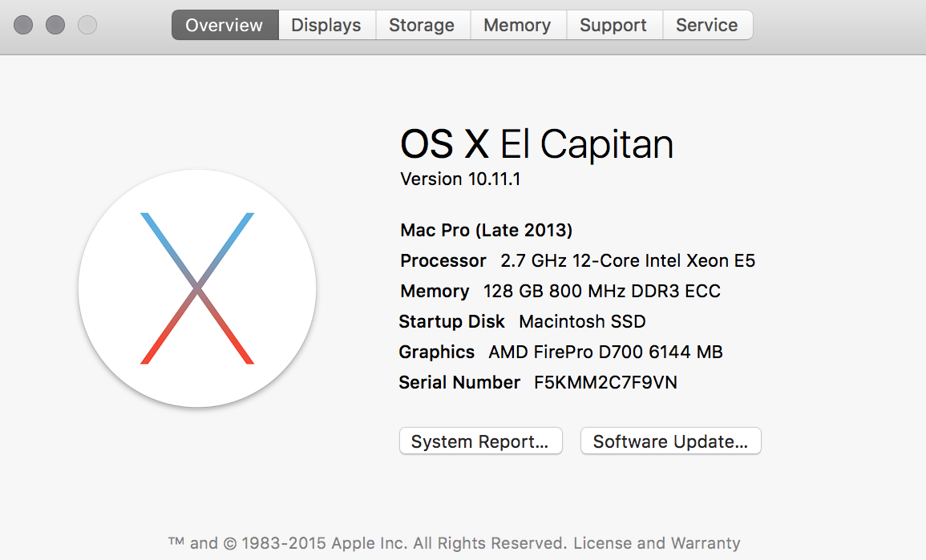Click the serial number F5KMM2C7F9VN
Image resolution: width=926 pixels, height=560 pixels.
[605, 383]
